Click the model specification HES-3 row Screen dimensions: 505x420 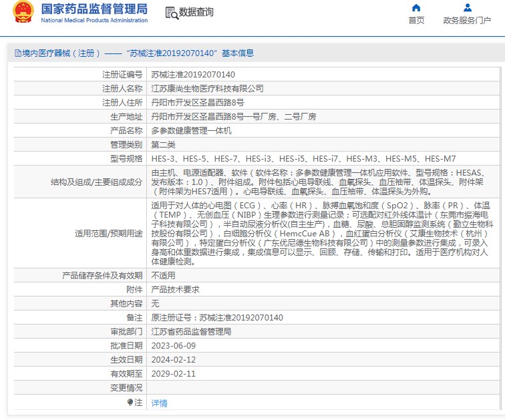click(x=303, y=158)
